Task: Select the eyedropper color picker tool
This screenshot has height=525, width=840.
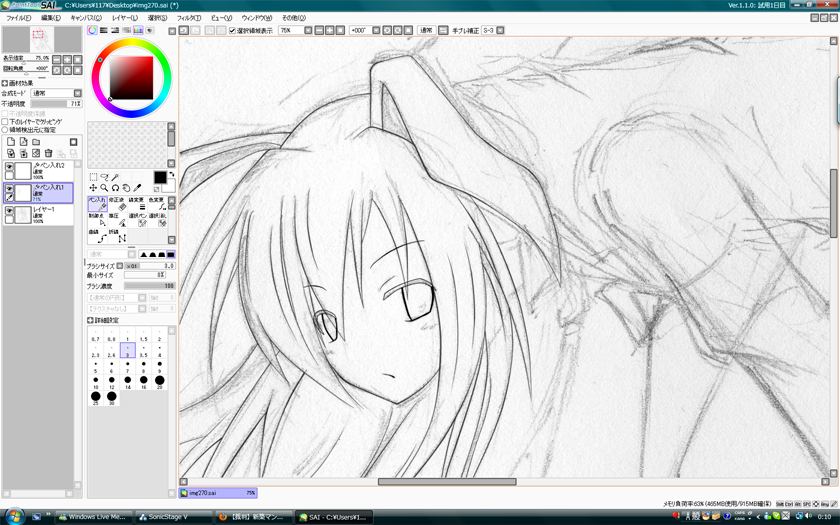Action: coord(137,188)
